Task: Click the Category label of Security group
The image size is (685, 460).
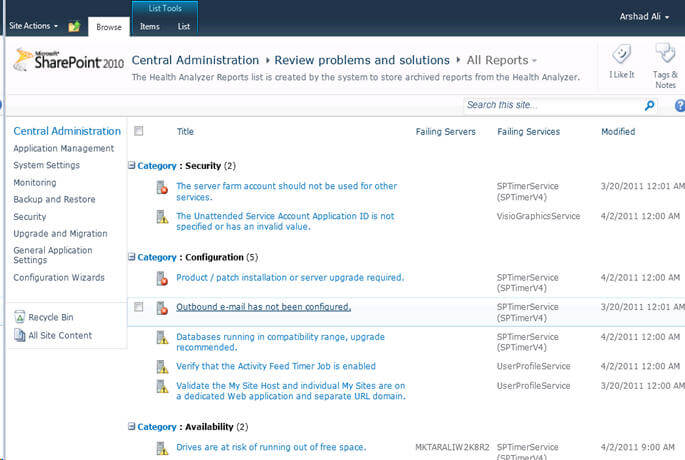Action: point(156,166)
